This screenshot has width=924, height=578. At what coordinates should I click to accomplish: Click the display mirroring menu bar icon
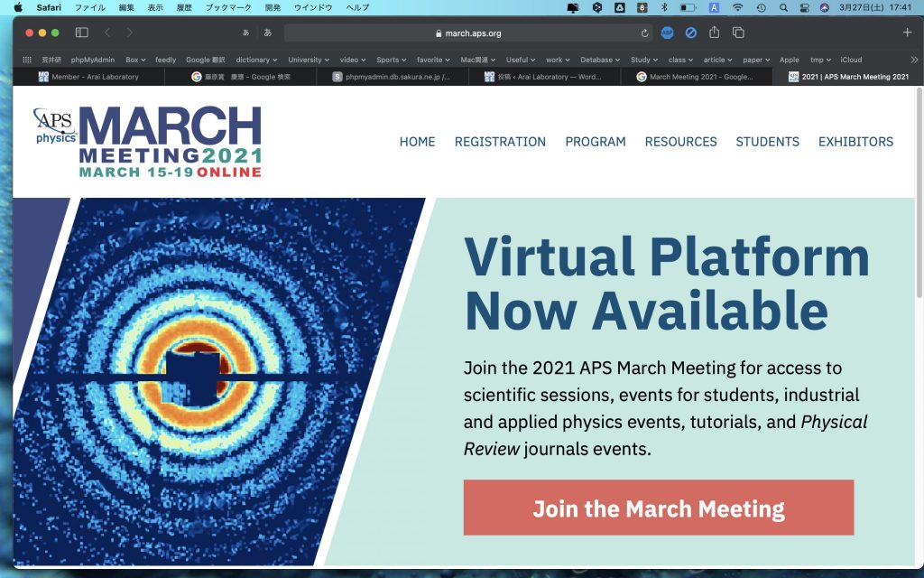(x=573, y=7)
